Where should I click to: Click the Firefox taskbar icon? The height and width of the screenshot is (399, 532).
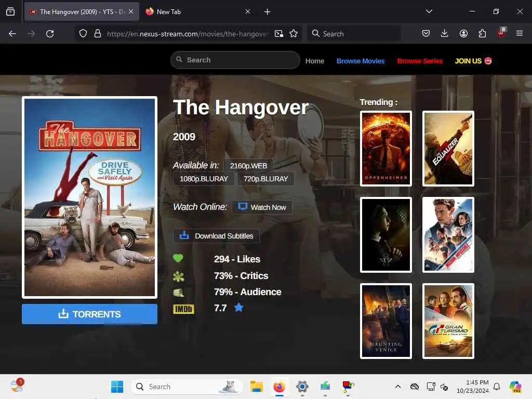(279, 387)
